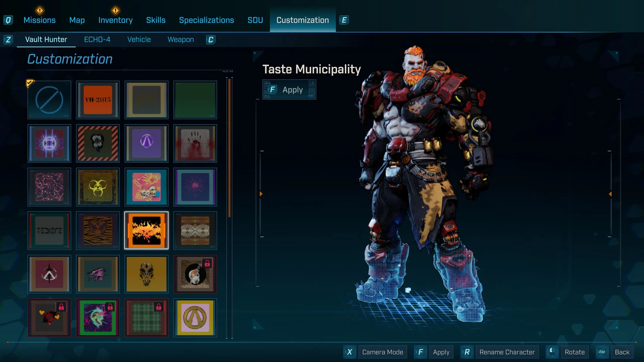This screenshot has height=362, width=644.
Task: Select the pink and teal skulls skin tile
Action: 146,187
